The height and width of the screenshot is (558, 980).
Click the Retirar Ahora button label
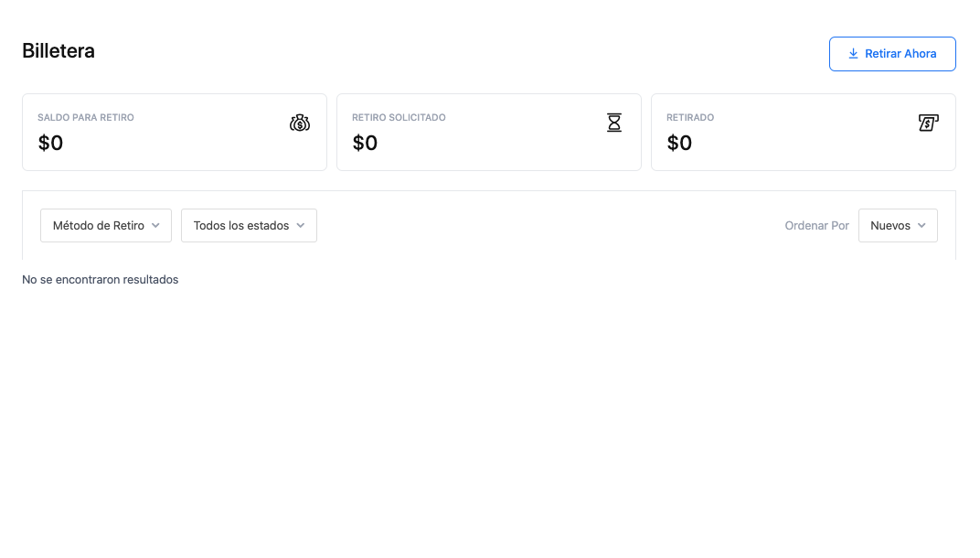[900, 54]
